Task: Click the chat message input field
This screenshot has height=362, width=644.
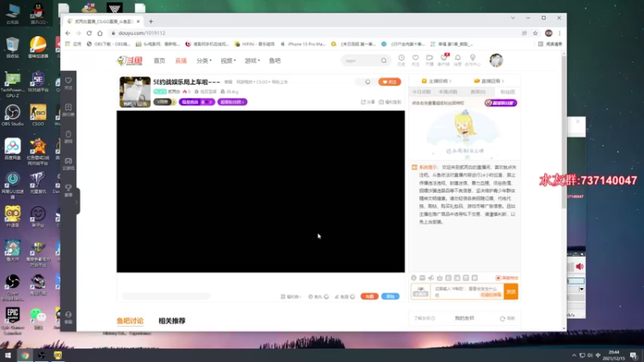Action: (x=468, y=292)
